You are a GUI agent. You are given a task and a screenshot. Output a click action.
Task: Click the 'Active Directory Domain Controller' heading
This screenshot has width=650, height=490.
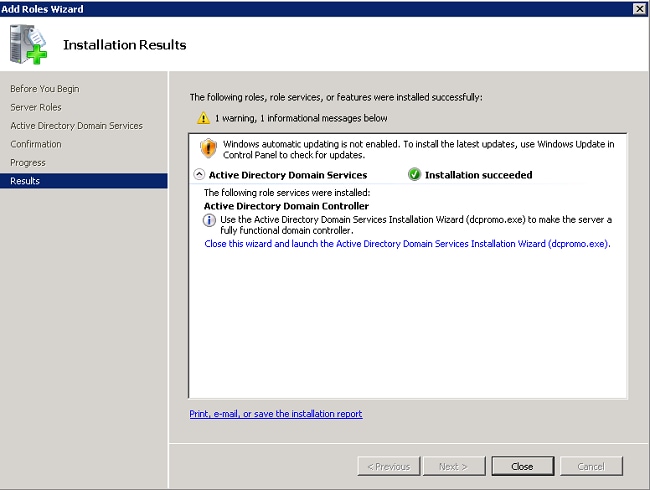[x=286, y=206]
